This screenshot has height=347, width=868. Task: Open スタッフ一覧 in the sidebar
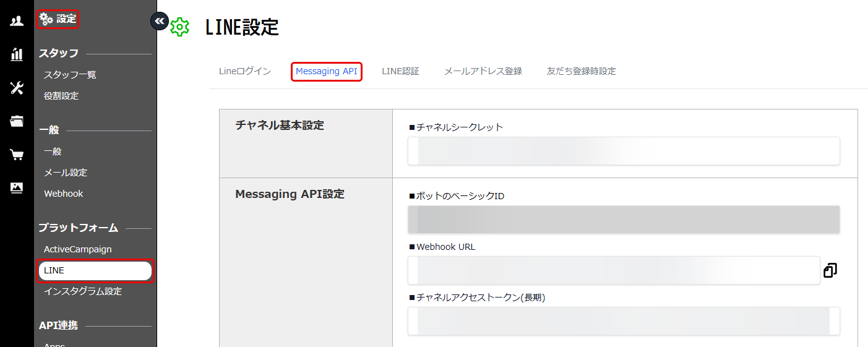click(70, 75)
